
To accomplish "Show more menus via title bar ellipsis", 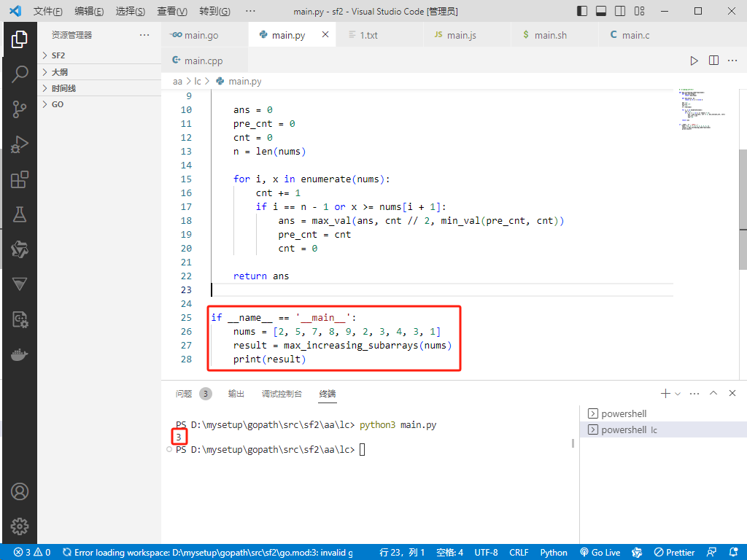I will [x=250, y=11].
